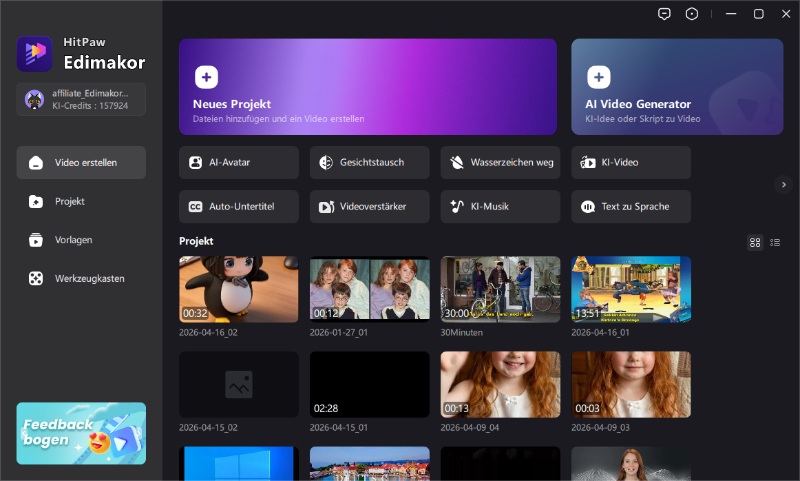Click the KI-Musik note icon
The height and width of the screenshot is (481, 800).
click(x=457, y=207)
